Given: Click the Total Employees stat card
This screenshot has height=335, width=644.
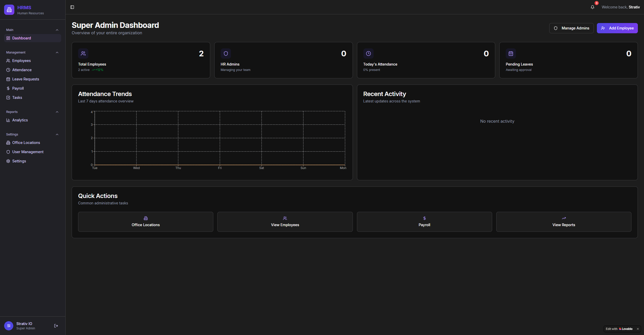Looking at the screenshot, I should [141, 60].
